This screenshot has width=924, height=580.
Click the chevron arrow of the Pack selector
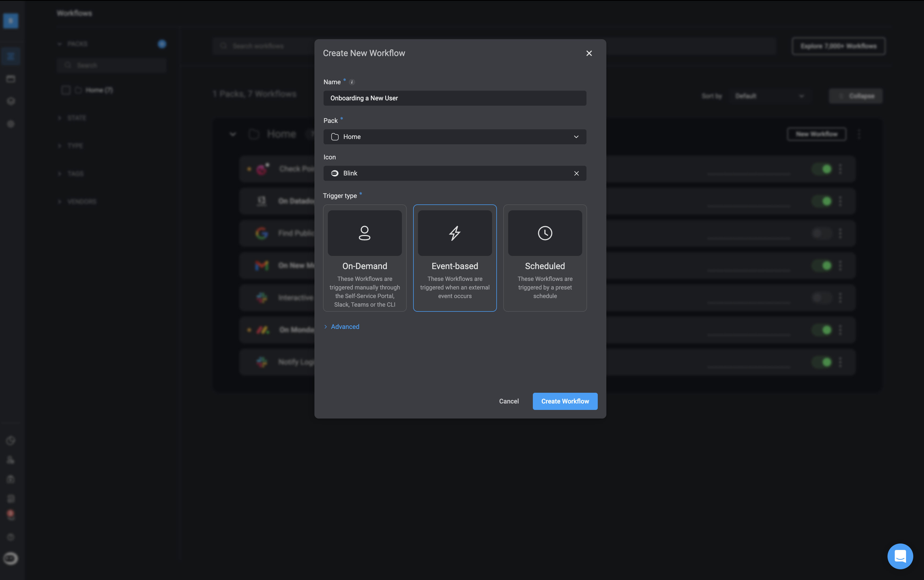click(x=576, y=137)
